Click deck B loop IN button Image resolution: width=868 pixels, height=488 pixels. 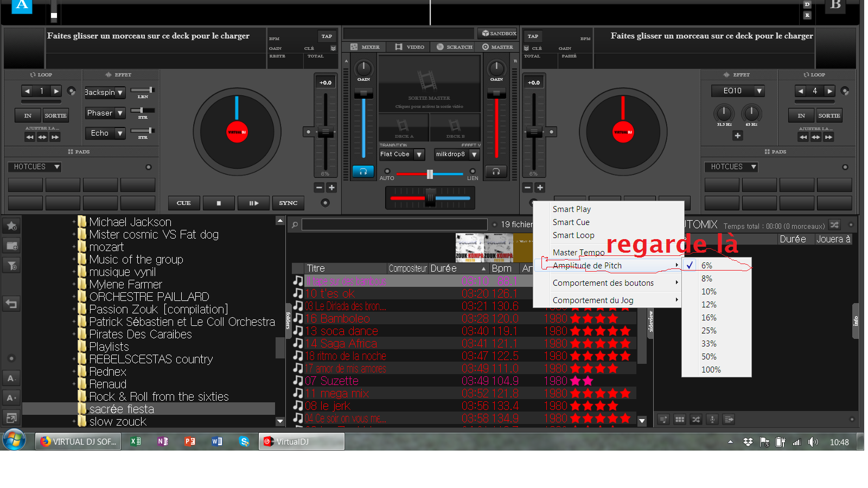pyautogui.click(x=801, y=115)
